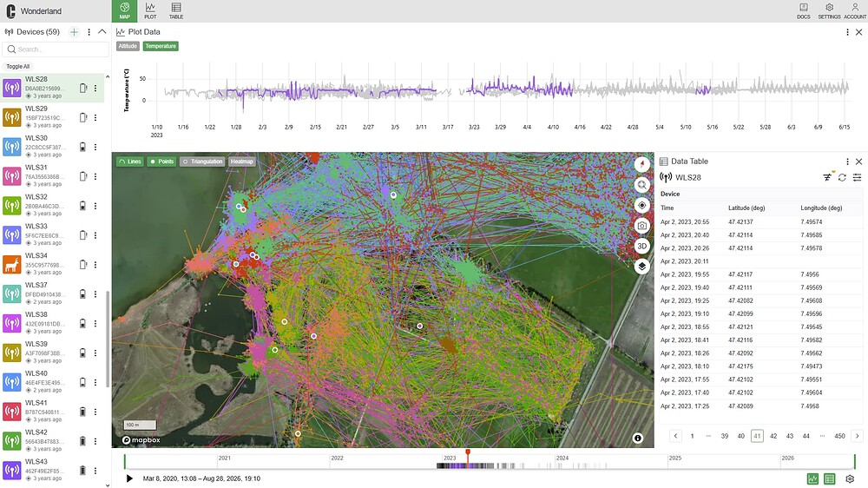Open SETTINGS from the top bar

point(829,10)
